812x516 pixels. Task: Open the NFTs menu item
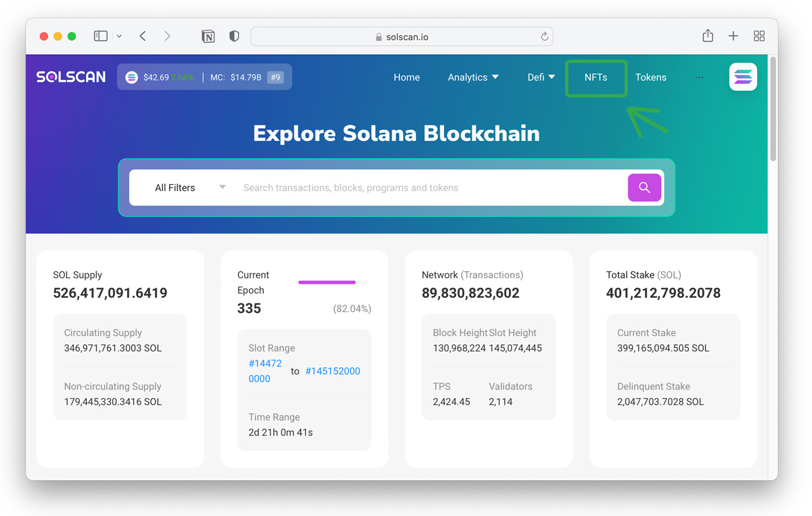coord(595,77)
